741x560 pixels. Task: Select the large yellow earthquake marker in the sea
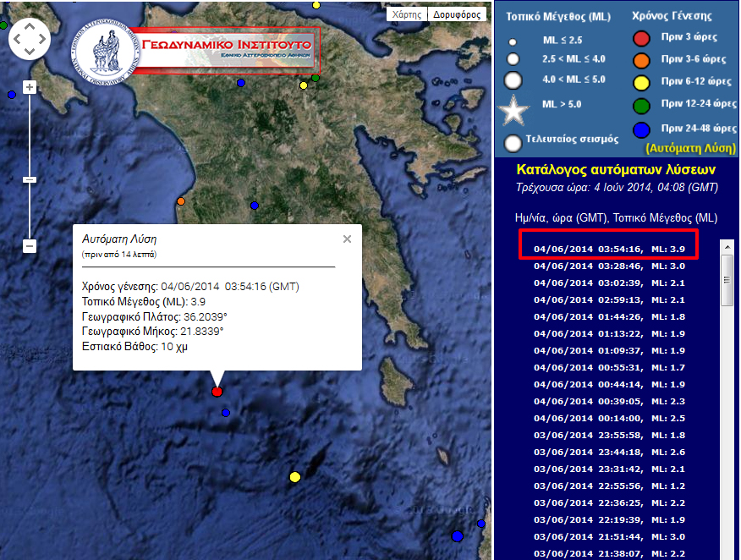click(x=294, y=477)
